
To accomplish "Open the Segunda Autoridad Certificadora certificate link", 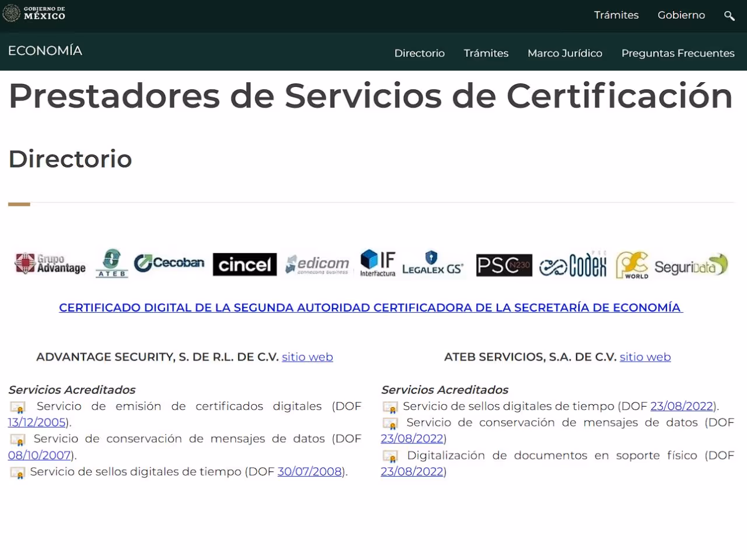I will (371, 307).
